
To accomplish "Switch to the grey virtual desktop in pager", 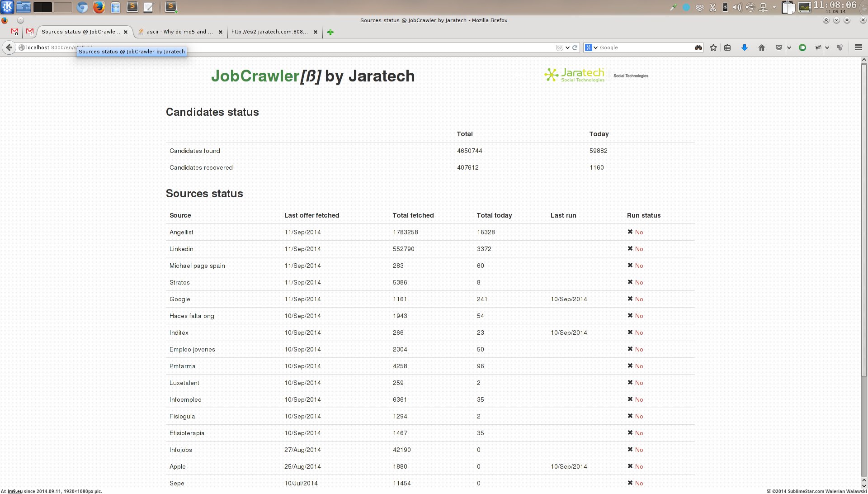I will click(x=63, y=7).
